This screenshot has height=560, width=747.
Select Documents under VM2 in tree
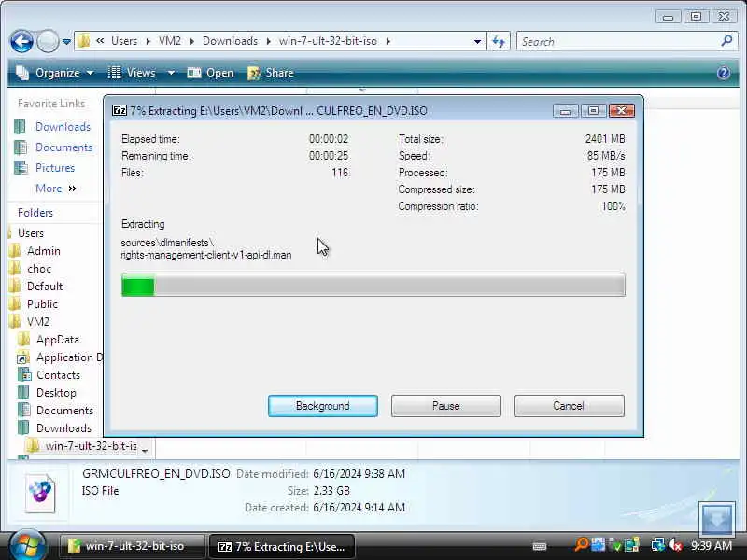coord(64,410)
